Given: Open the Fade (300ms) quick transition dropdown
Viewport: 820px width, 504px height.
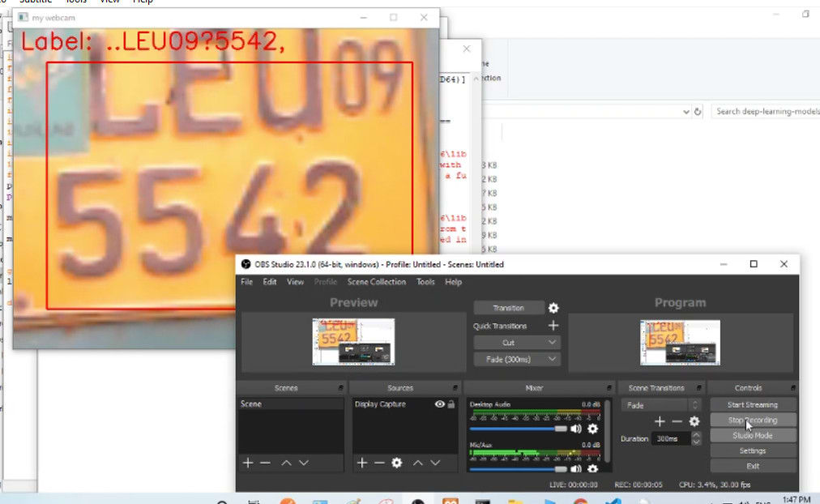Looking at the screenshot, I should pyautogui.click(x=517, y=359).
